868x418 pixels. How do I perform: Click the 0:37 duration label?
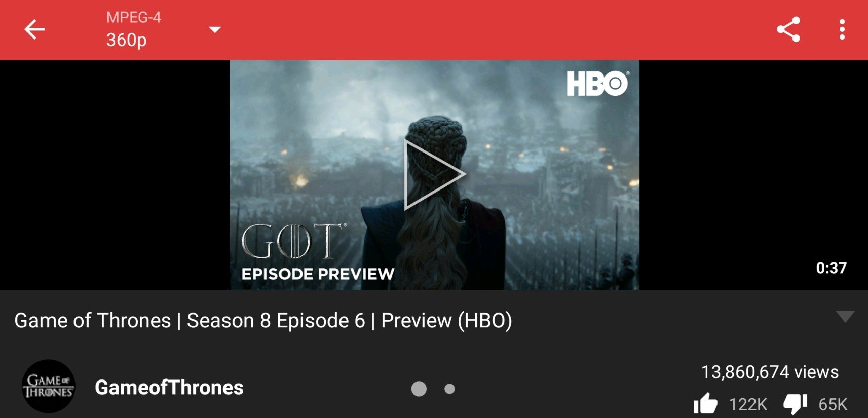pyautogui.click(x=831, y=268)
